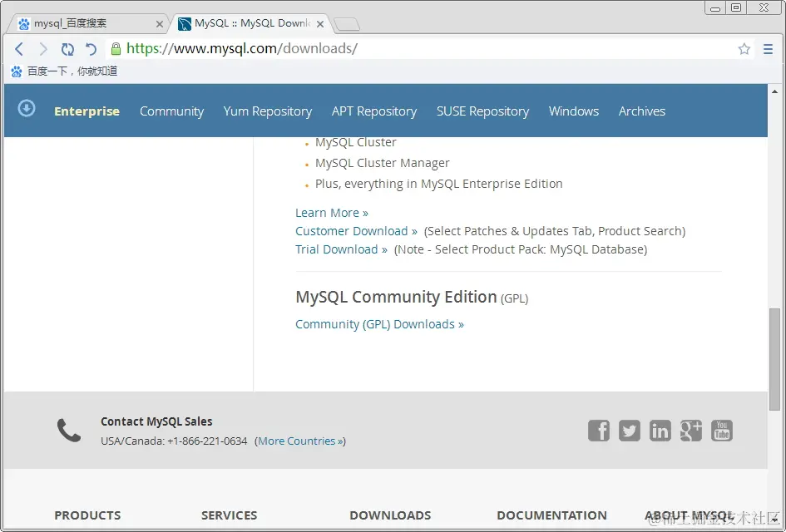Click the DOWNLOADS footer heading

tap(390, 515)
